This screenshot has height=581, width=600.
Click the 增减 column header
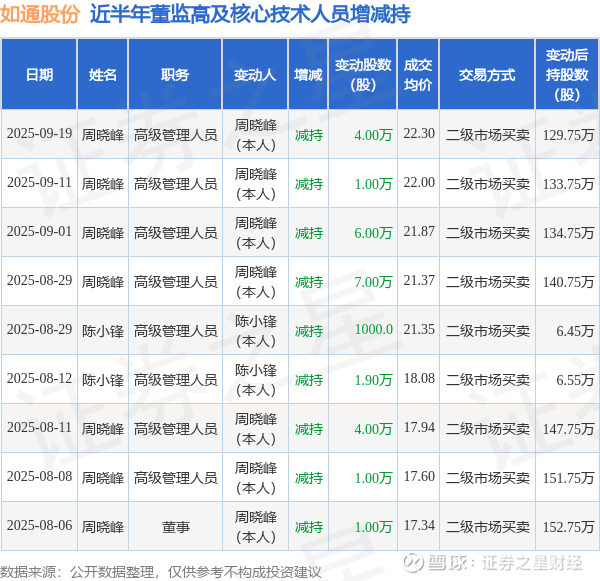coord(308,74)
